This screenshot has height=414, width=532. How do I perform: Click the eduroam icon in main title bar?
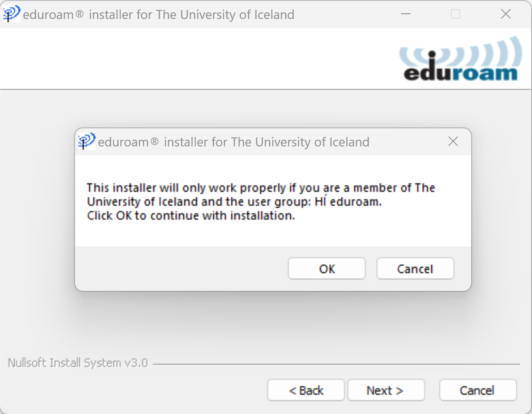11,14
